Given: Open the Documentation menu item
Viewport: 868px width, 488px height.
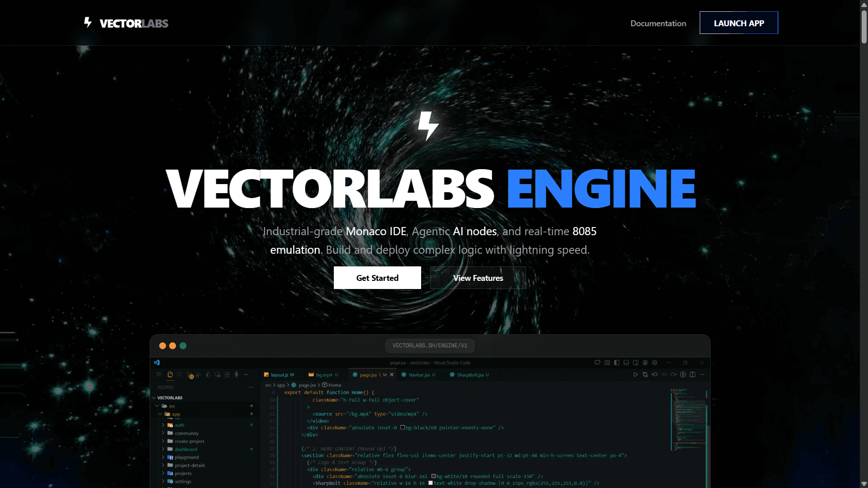Looking at the screenshot, I should [658, 23].
